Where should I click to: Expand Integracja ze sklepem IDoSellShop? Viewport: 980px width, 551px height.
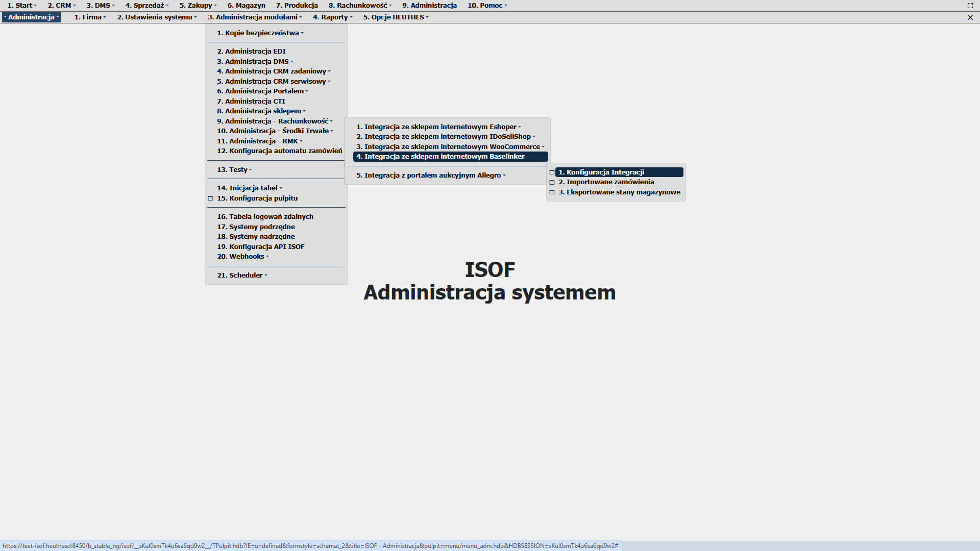point(447,137)
